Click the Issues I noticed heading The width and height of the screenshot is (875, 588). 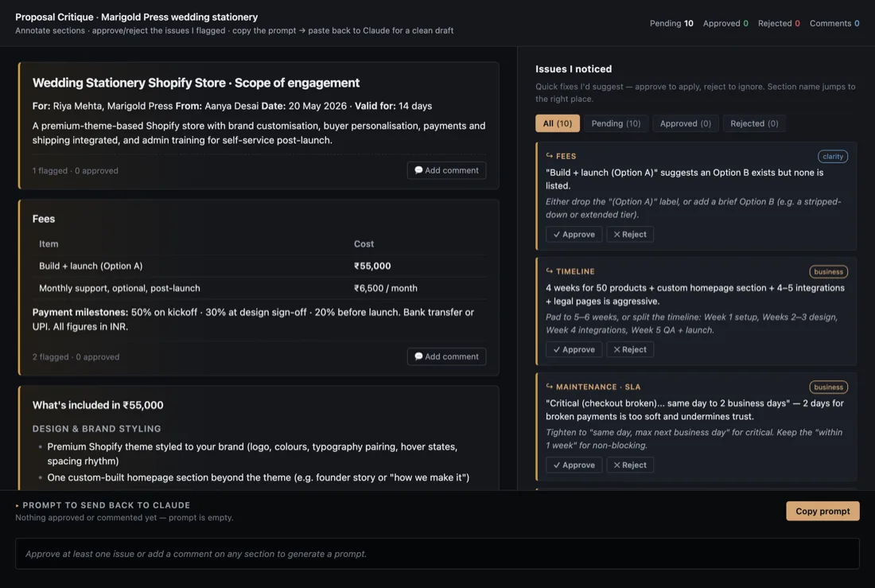pyautogui.click(x=573, y=69)
